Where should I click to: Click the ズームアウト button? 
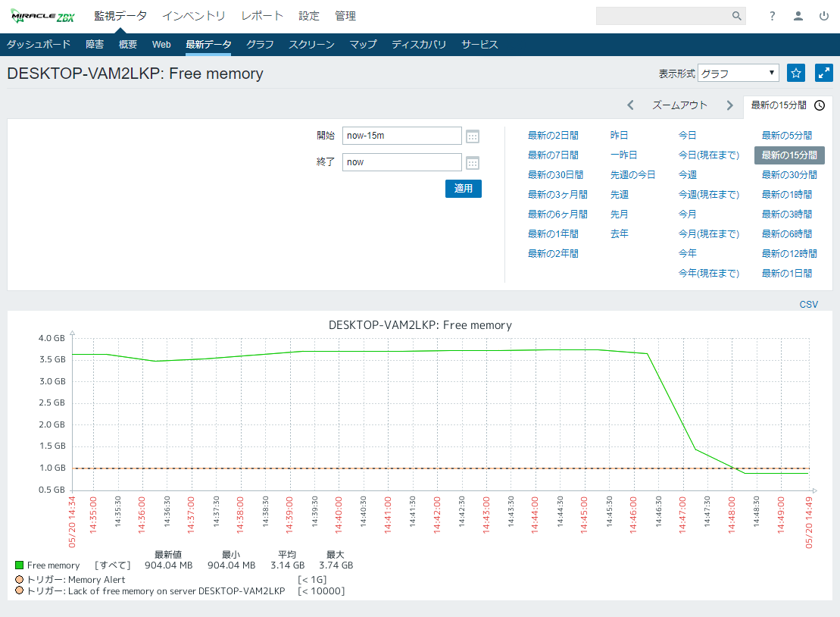[x=679, y=105]
